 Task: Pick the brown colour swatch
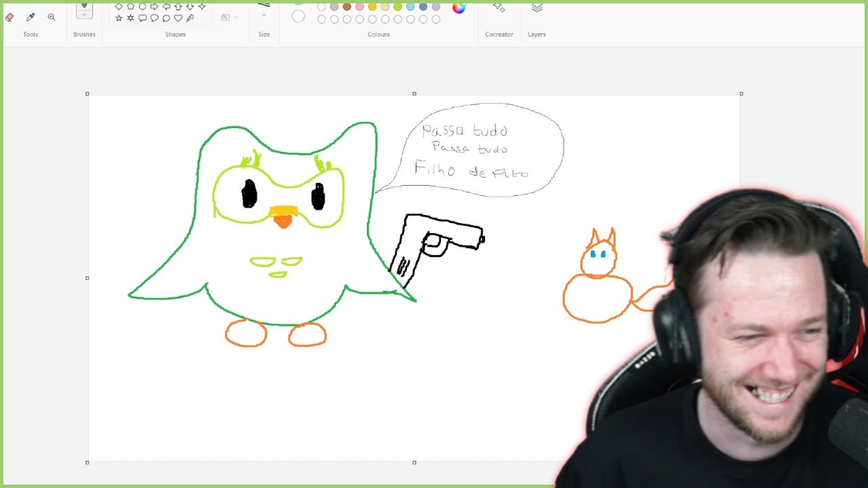pos(347,7)
